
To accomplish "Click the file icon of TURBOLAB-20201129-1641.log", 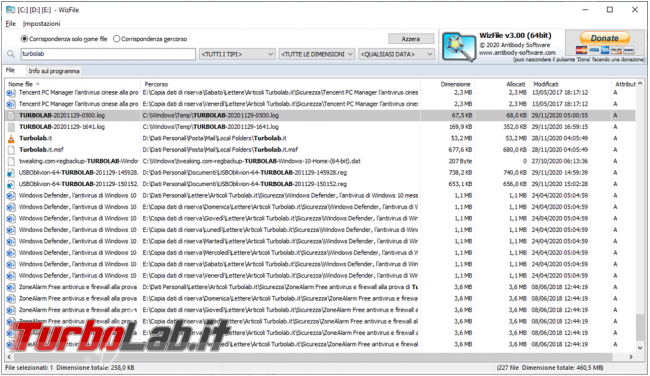I will pos(11,127).
